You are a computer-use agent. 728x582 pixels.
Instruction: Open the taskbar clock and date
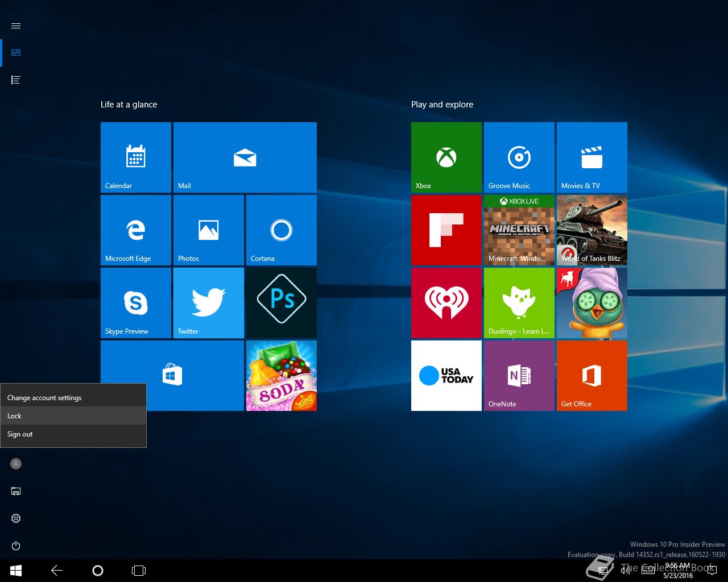click(x=677, y=571)
